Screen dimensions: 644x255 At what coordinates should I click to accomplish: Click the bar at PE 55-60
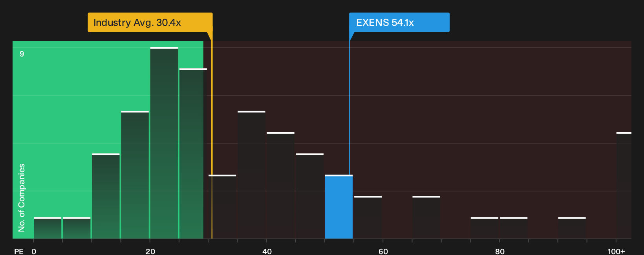click(x=368, y=217)
